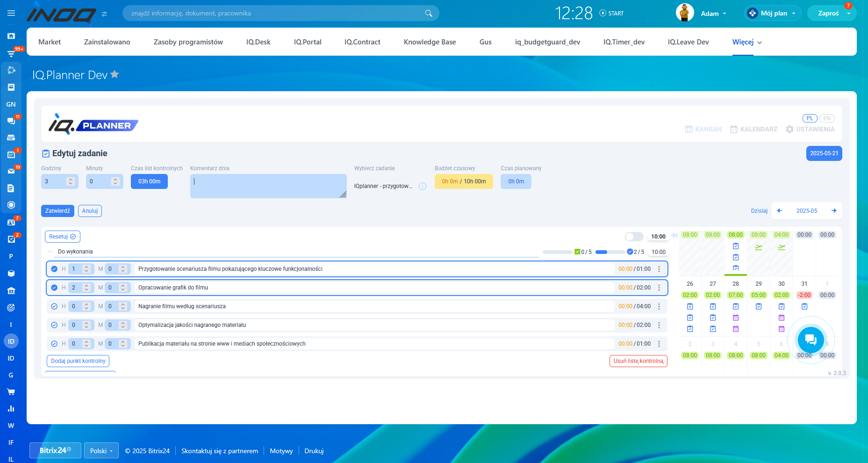This screenshot has width=868, height=463.
Task: Click the search magnifier icon
Action: click(428, 13)
